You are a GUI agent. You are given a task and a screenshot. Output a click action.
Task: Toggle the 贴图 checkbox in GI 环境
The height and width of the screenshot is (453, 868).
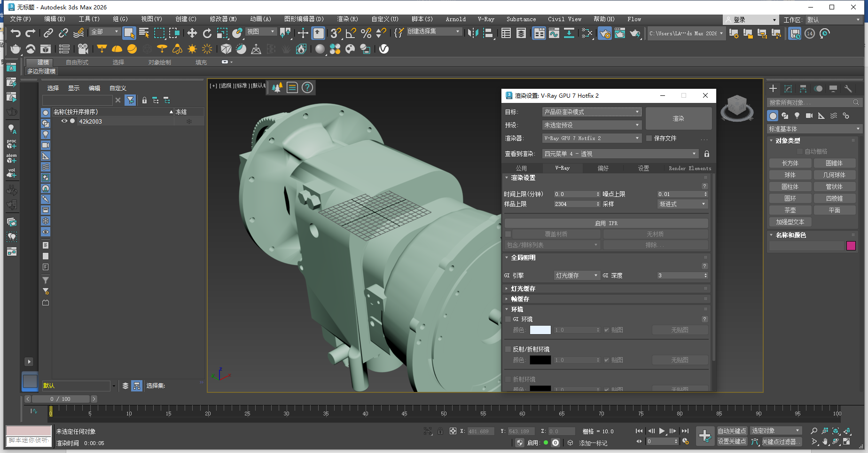[607, 330]
